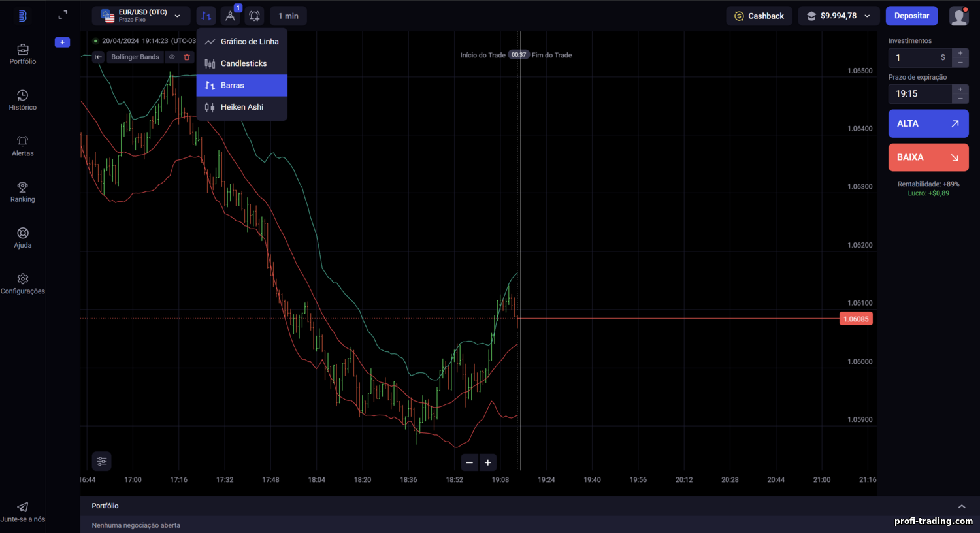This screenshot has height=533, width=980.
Task: Click the Nenhuma negociação aberta text
Action: pos(136,525)
